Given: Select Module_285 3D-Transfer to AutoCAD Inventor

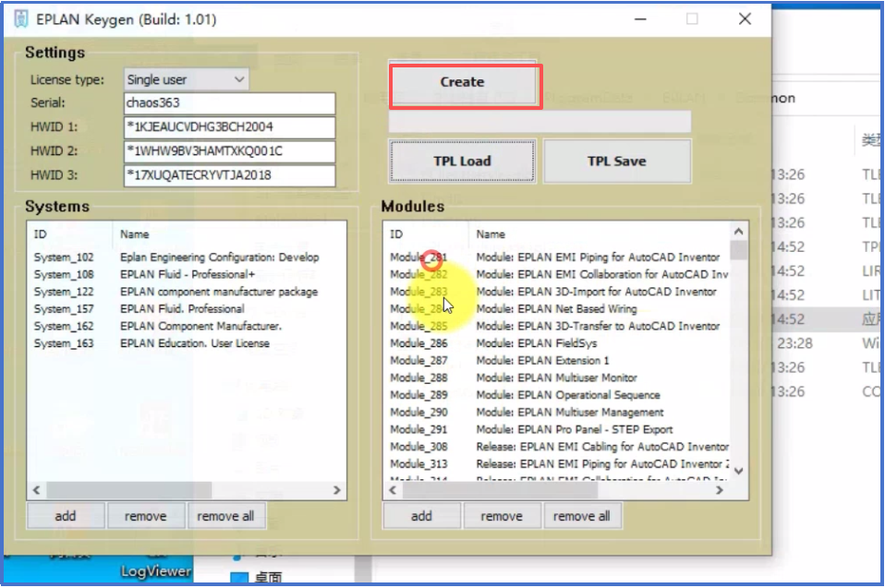Looking at the screenshot, I should [557, 327].
